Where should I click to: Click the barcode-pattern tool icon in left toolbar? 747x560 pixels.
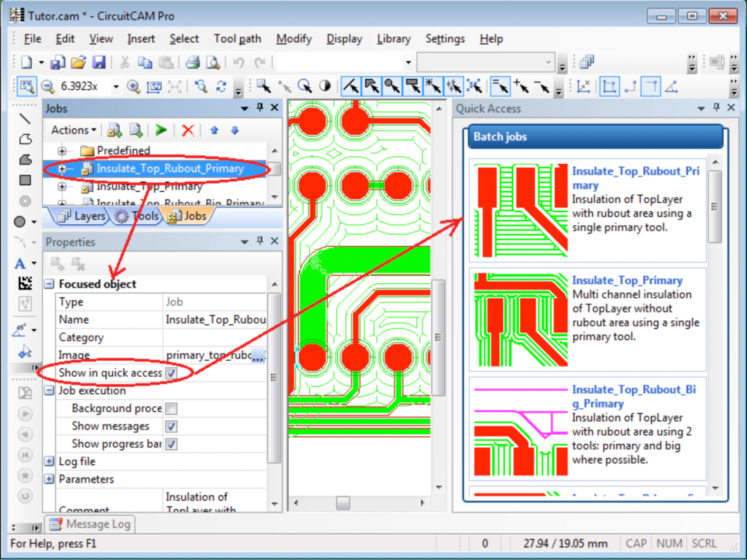[25, 283]
